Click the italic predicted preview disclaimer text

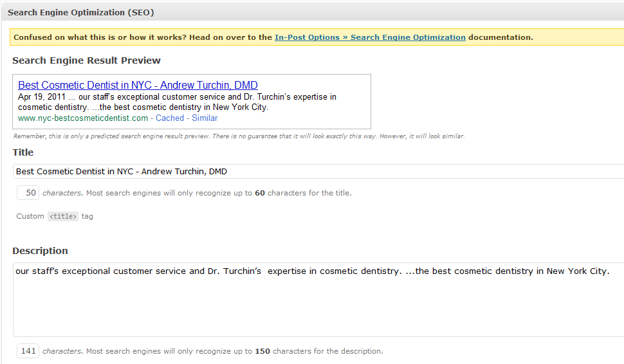click(x=239, y=136)
